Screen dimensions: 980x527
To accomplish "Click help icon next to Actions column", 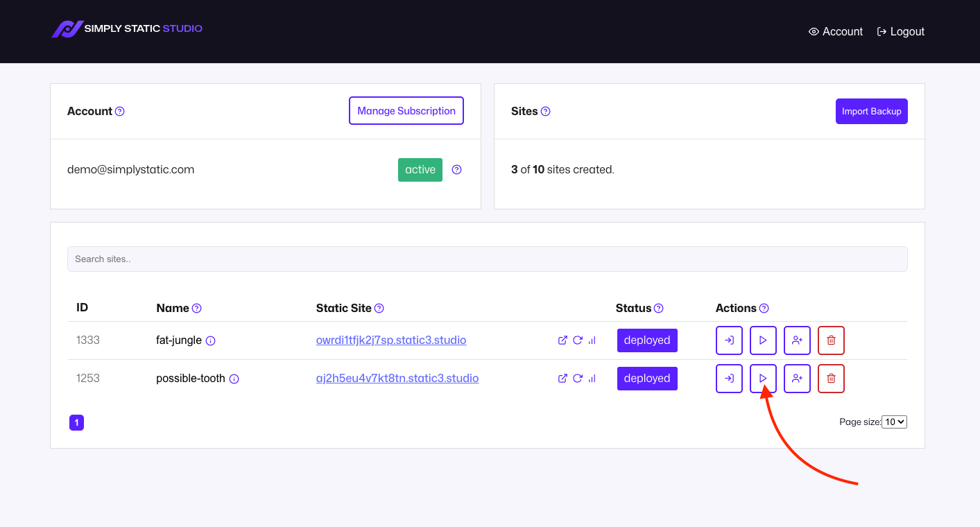I will pos(764,309).
